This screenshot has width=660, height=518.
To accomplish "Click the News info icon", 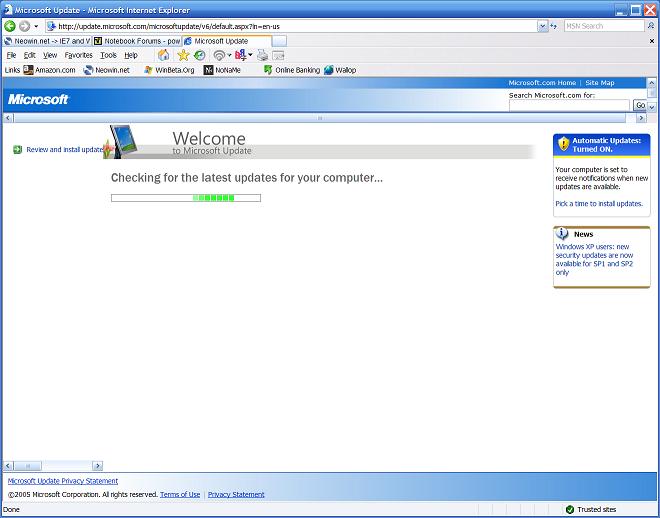I will (x=562, y=234).
